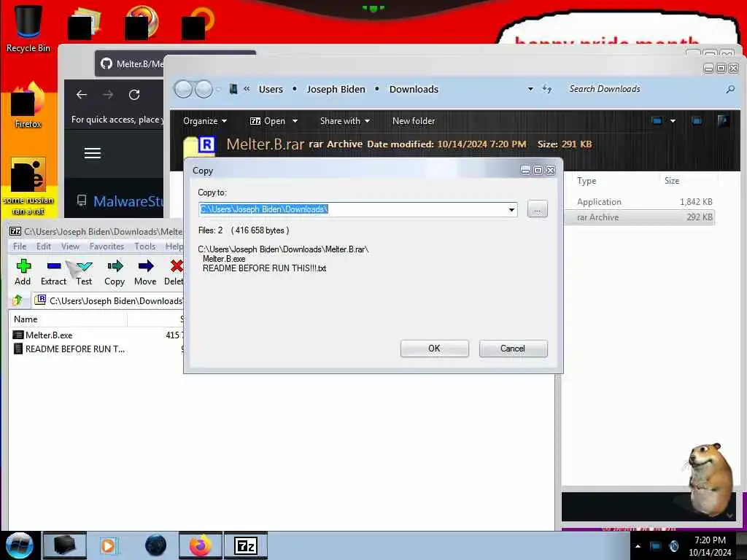The image size is (747, 560).
Task: Open the Edit menu in 7-Zip
Action: [x=43, y=246]
